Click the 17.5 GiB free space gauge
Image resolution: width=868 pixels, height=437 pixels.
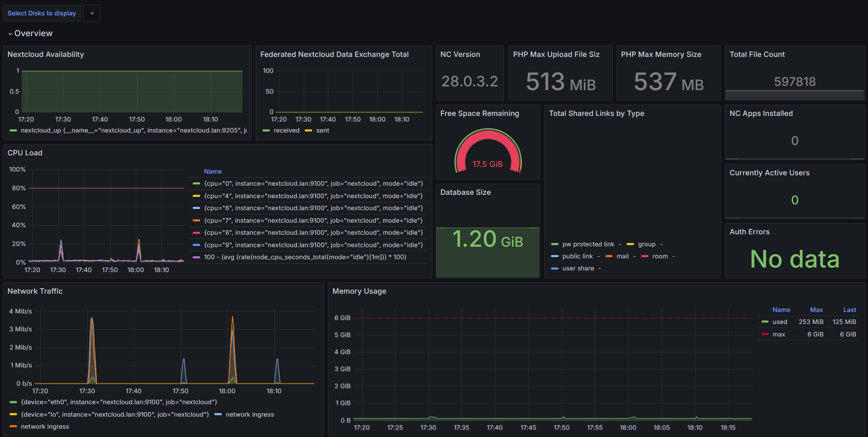coord(488,150)
